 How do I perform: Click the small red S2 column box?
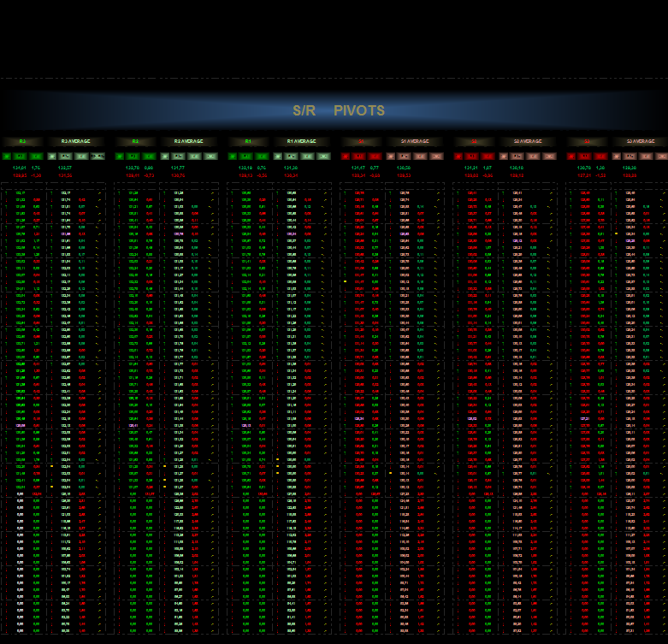pyautogui.click(x=471, y=157)
